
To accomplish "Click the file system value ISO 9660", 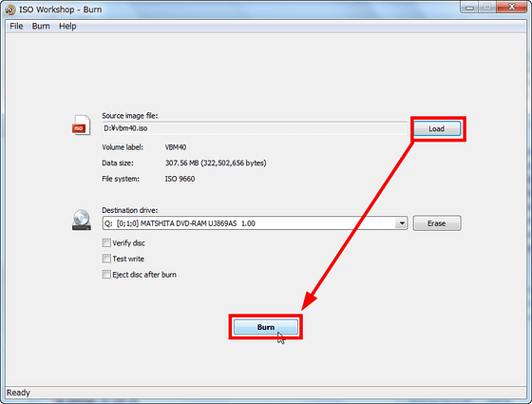I will [x=180, y=179].
